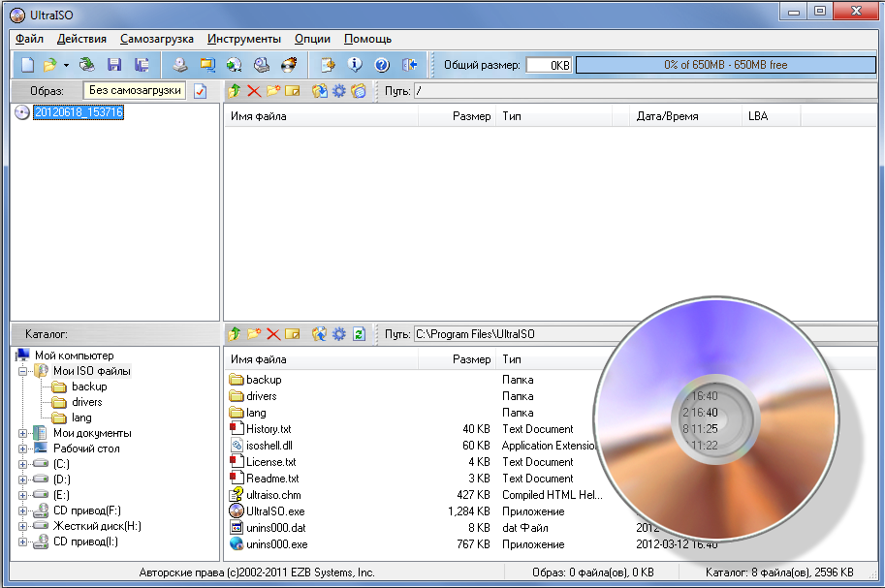The image size is (885, 588).
Task: Open the Опции menu
Action: click(313, 39)
